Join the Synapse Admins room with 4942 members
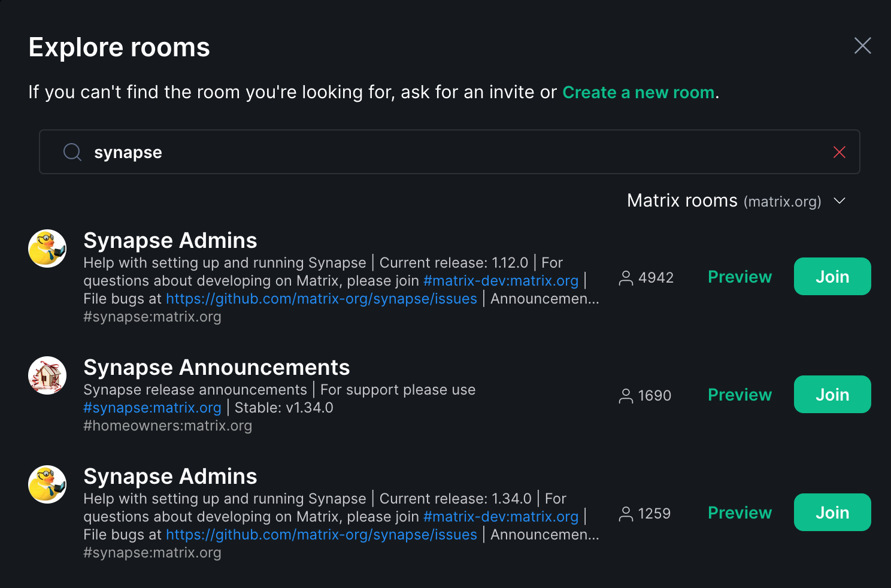 click(x=832, y=277)
